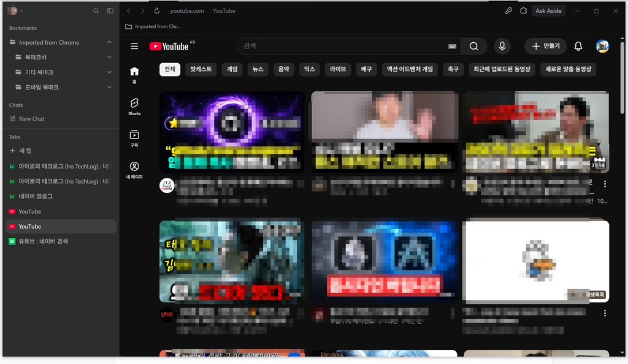The width and height of the screenshot is (628, 364).
Task: Click the youtube.com address bar
Action: (187, 11)
